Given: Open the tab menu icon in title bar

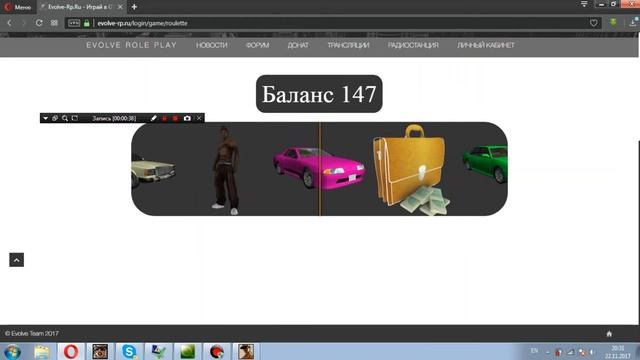Looking at the screenshot, I should (x=584, y=4).
